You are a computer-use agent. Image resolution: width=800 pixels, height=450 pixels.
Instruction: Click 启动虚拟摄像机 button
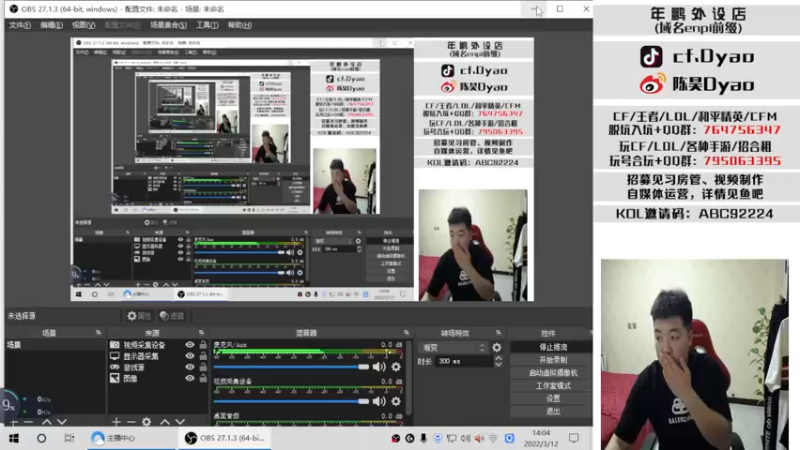pos(552,372)
